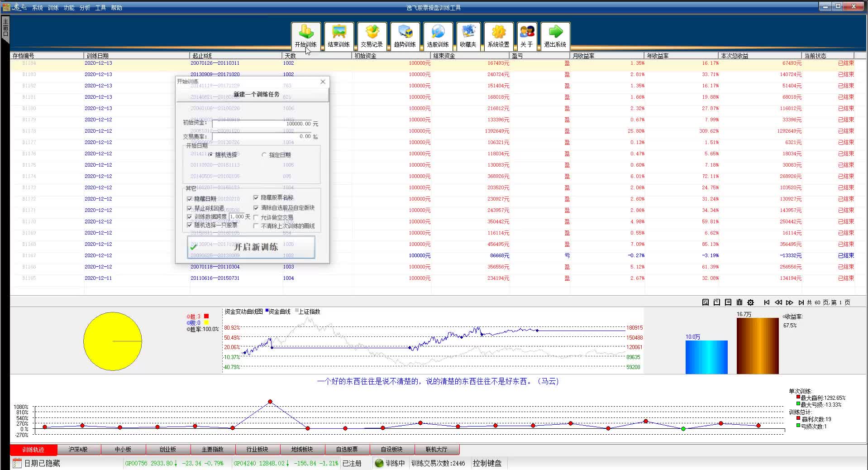Click the 开始训练 toolbar icon

pyautogui.click(x=306, y=36)
